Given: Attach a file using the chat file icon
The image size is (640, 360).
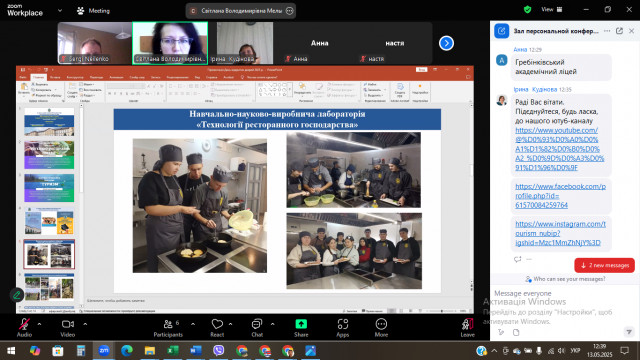Looking at the screenshot, I should pyautogui.click(x=516, y=332).
